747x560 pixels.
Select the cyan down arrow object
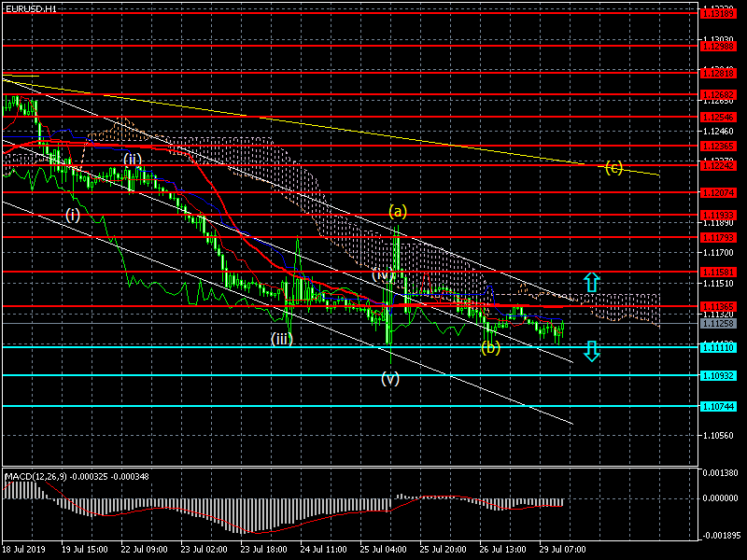click(592, 352)
